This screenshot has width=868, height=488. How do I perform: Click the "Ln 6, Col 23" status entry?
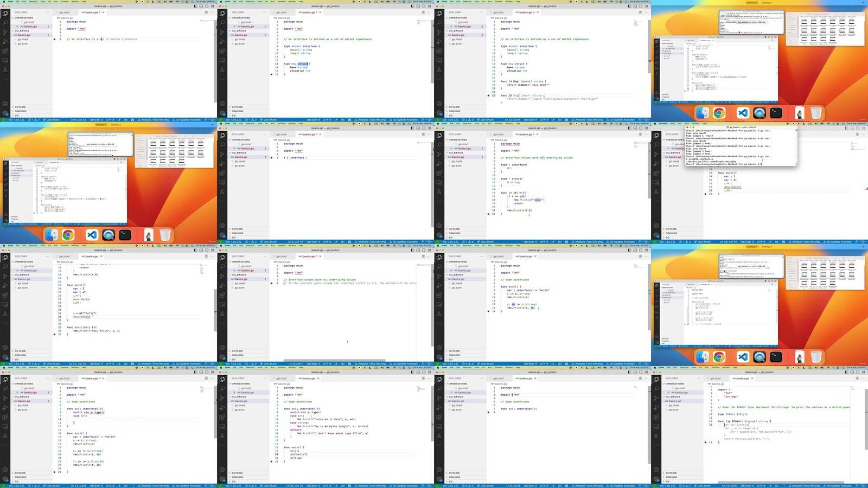pos(79,119)
